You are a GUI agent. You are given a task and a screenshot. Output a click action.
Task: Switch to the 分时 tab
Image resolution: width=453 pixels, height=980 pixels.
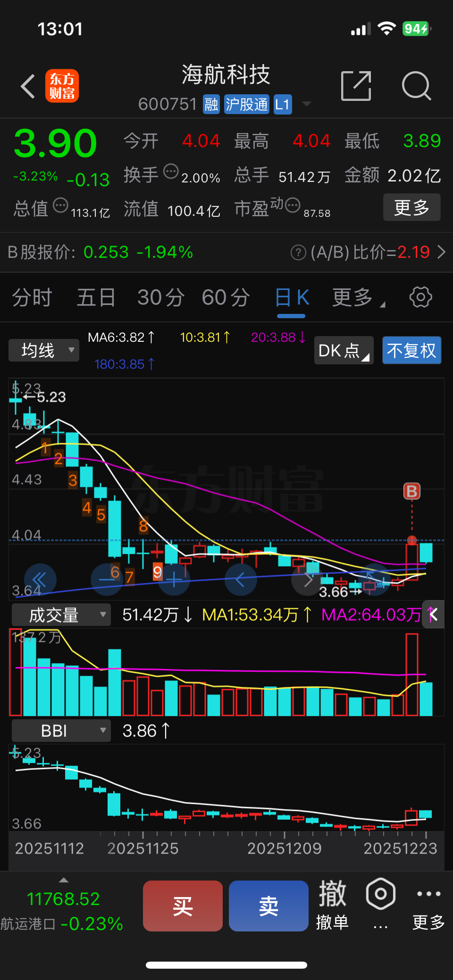tap(32, 297)
